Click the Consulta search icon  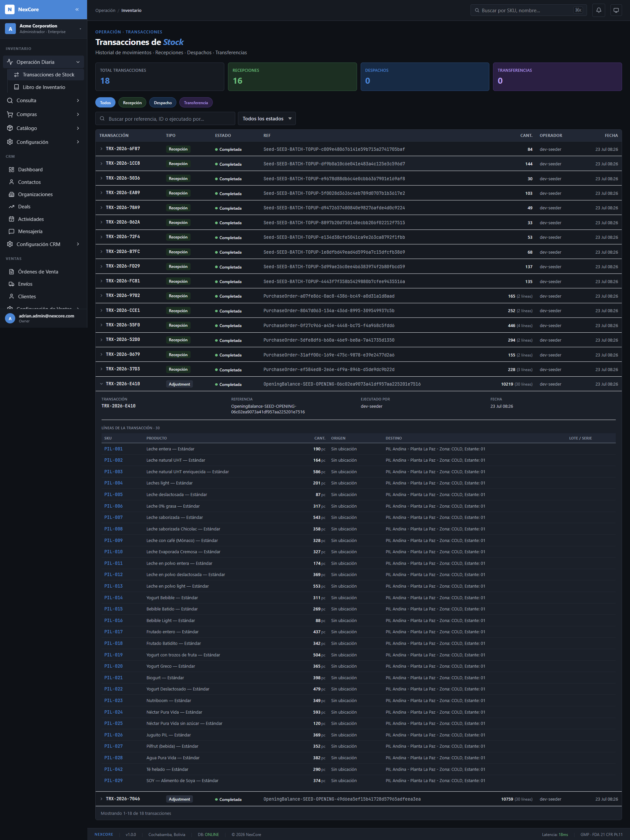[x=10, y=100]
